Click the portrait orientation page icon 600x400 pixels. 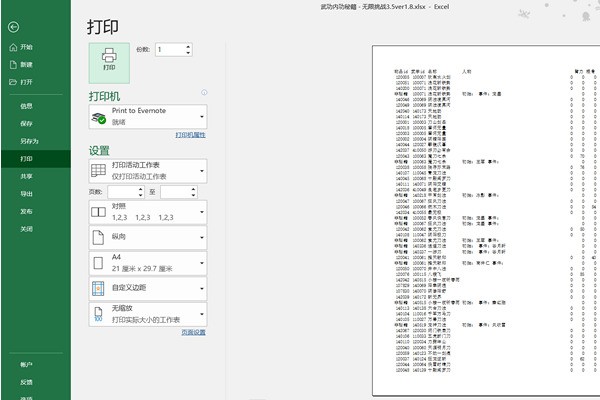[x=98, y=237]
